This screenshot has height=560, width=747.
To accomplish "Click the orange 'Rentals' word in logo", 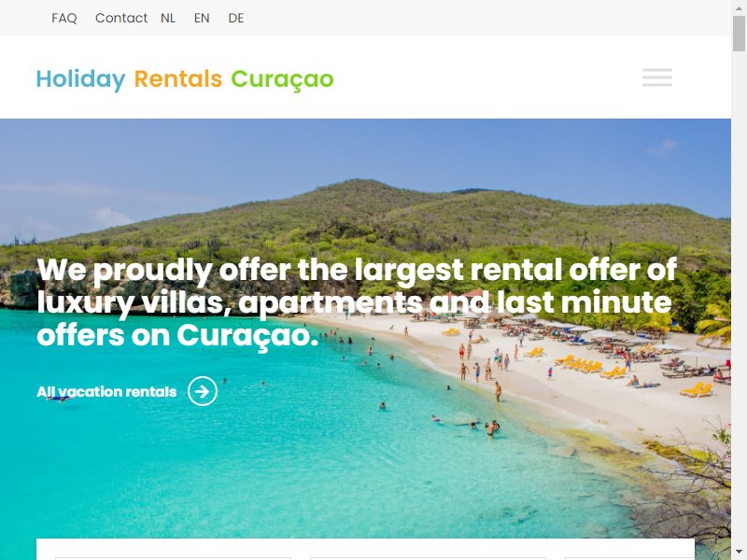I will coord(178,78).
